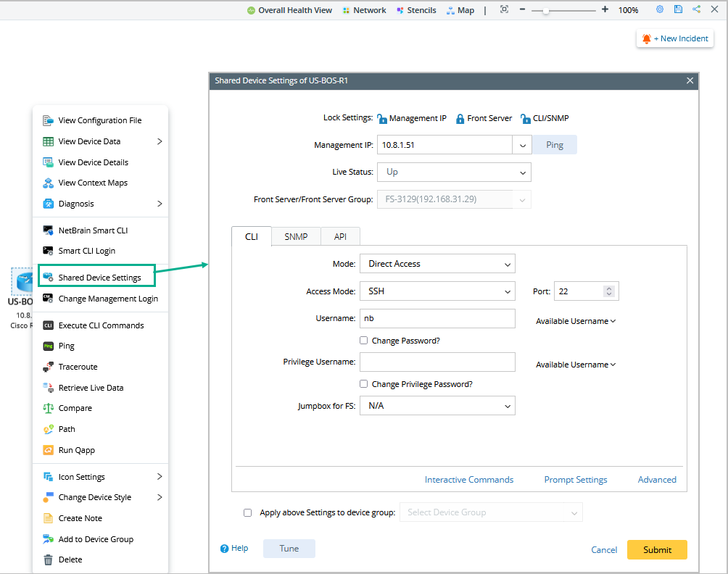Open the Live Status dropdown
This screenshot has height=574, width=728.
click(454, 172)
